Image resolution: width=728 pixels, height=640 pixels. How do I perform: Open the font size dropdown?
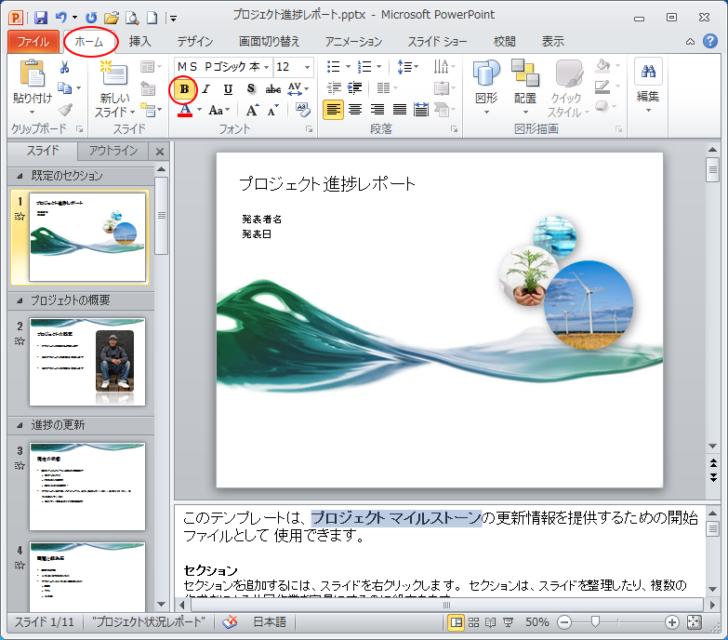[307, 67]
